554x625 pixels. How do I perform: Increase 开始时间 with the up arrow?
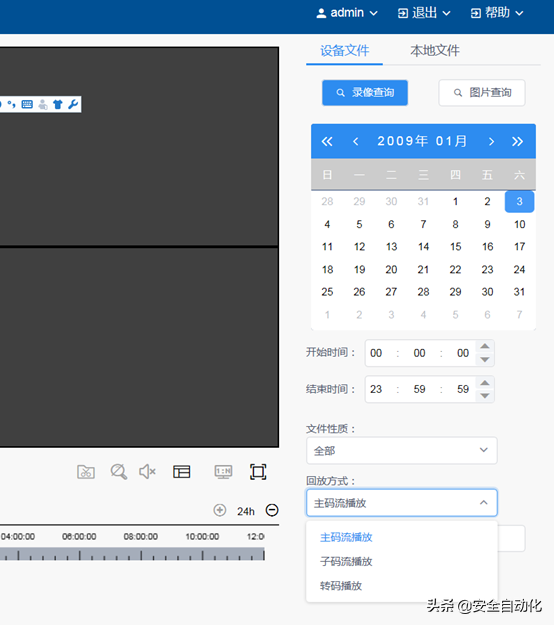(485, 346)
